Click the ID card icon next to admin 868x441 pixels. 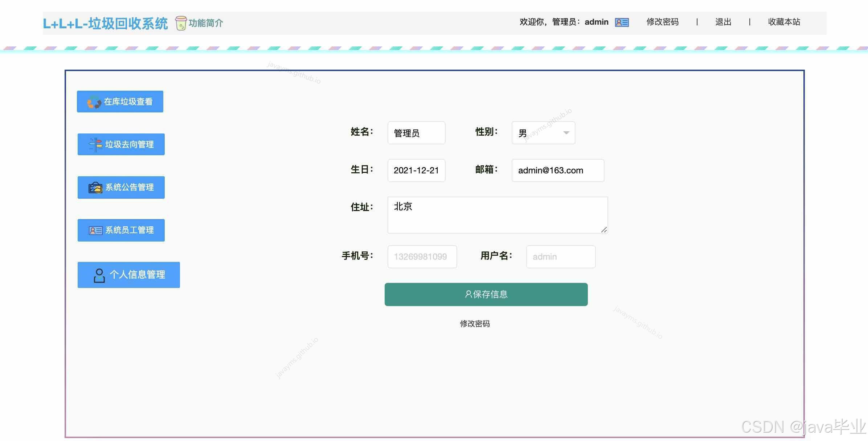(622, 22)
